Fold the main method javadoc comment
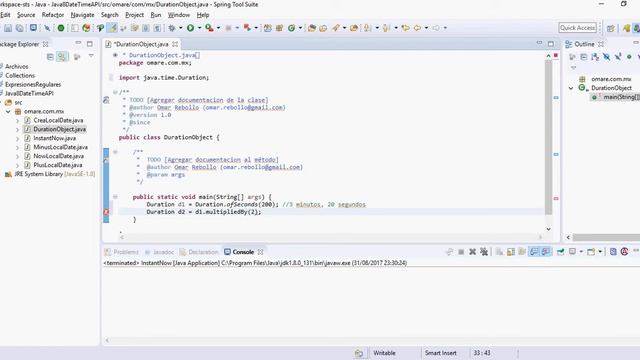 116,152
